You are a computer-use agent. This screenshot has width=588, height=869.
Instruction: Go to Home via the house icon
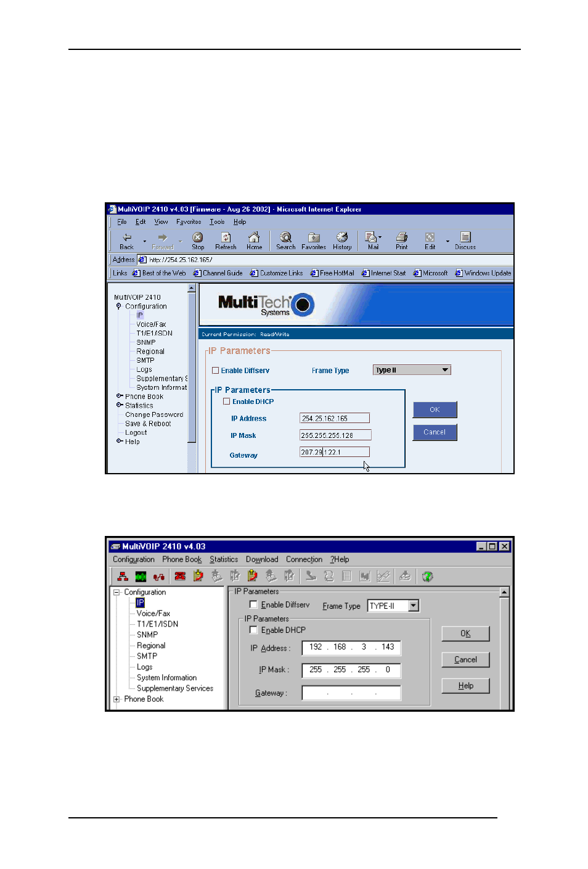(x=254, y=237)
